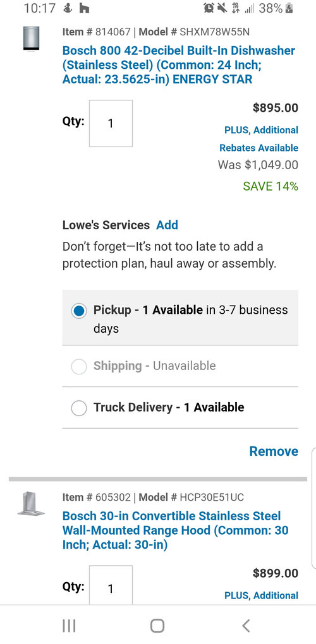
Task: View range hood PLUS Additional rebates link
Action: point(262,595)
